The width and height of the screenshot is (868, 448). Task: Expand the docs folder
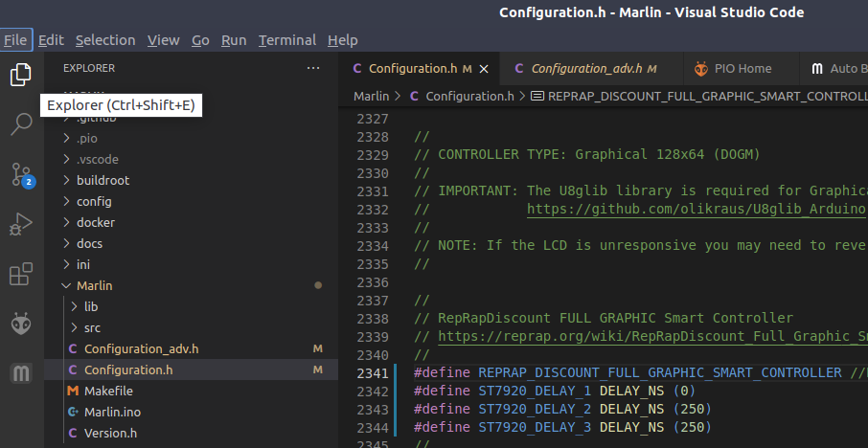(x=191, y=243)
